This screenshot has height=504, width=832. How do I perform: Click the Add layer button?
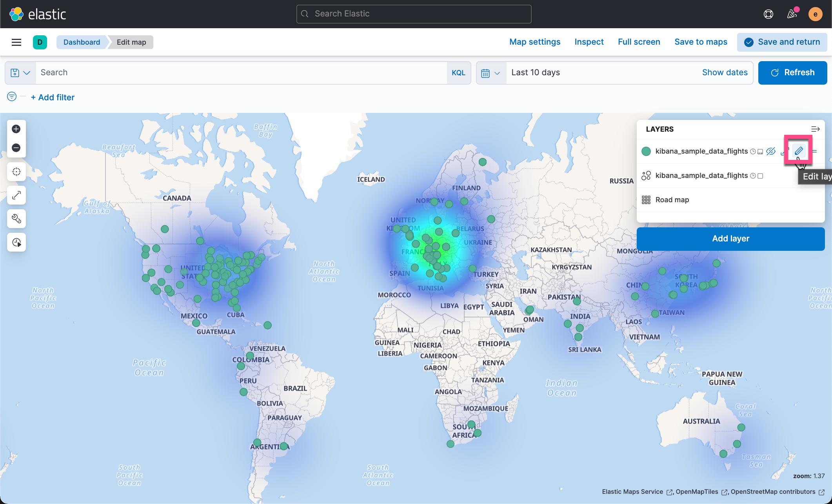tap(730, 239)
